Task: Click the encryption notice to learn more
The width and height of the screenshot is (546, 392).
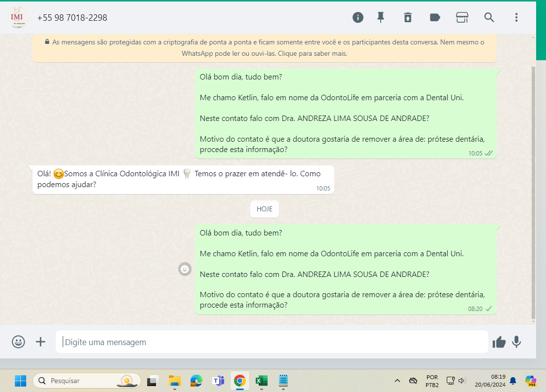Action: point(264,48)
